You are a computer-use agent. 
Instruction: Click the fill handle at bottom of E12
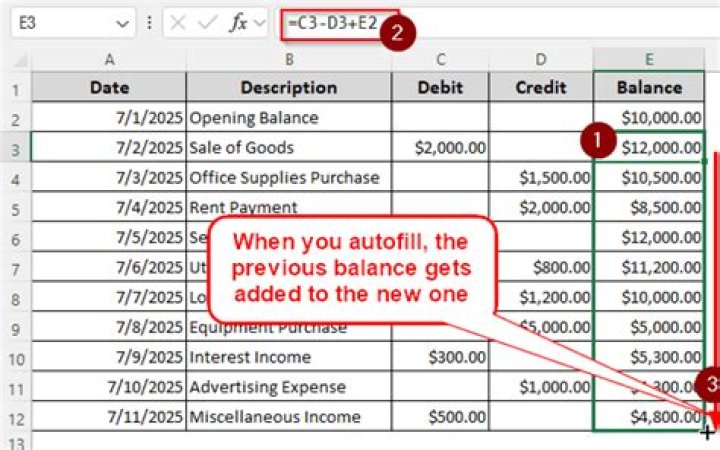tap(704, 431)
